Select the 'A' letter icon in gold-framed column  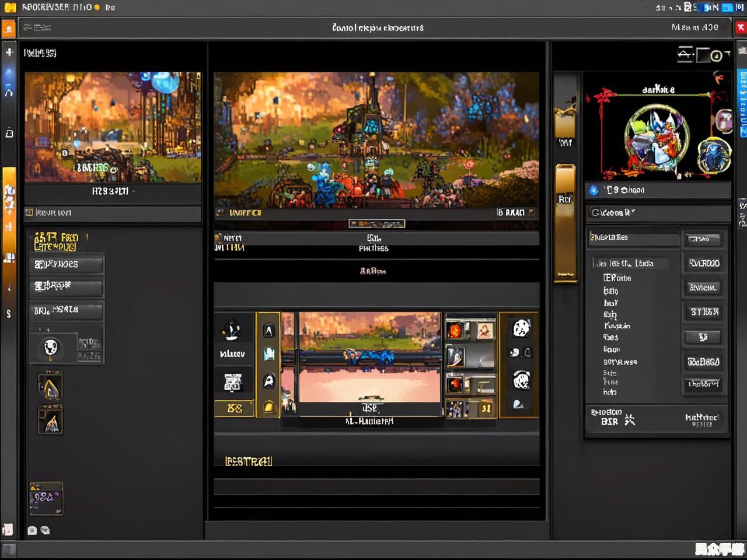268,331
